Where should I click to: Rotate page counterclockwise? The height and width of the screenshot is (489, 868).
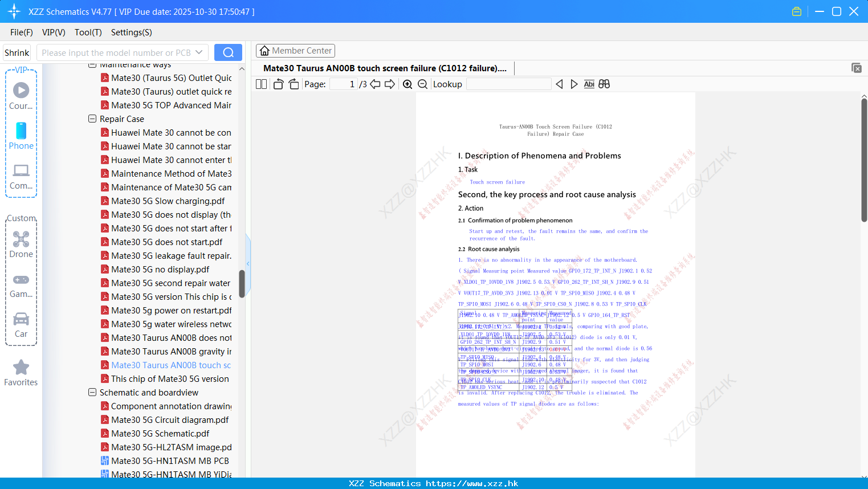(x=278, y=84)
